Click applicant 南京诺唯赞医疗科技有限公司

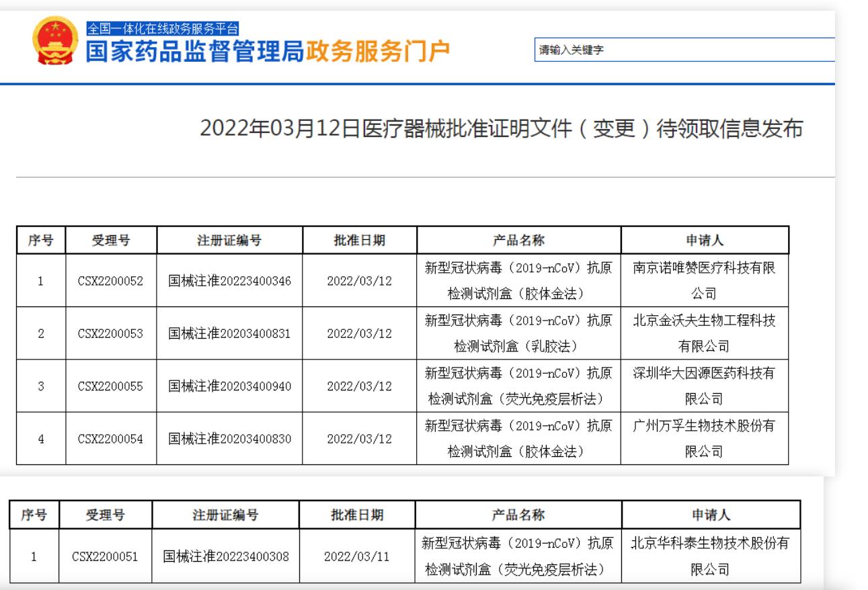[x=704, y=281]
